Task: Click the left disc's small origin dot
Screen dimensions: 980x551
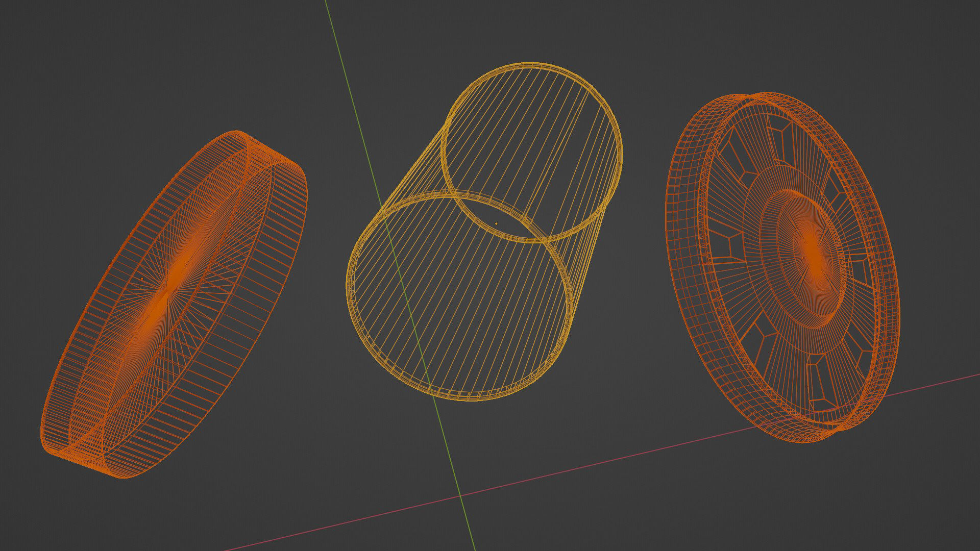Action: pyautogui.click(x=141, y=279)
